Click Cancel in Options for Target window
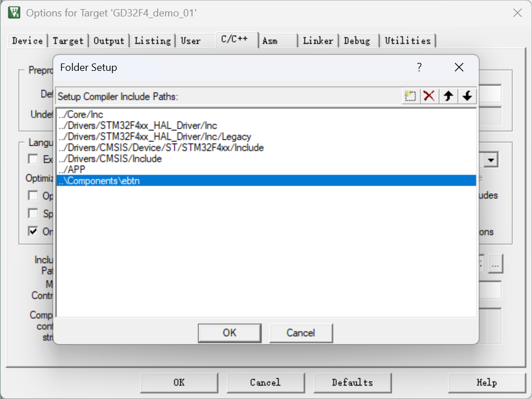 pyautogui.click(x=265, y=383)
